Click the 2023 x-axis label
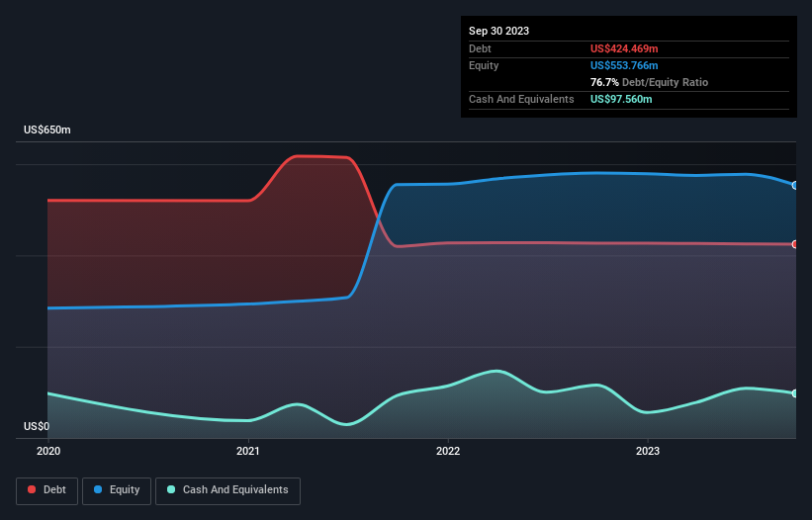The height and width of the screenshot is (520, 812). [x=648, y=451]
